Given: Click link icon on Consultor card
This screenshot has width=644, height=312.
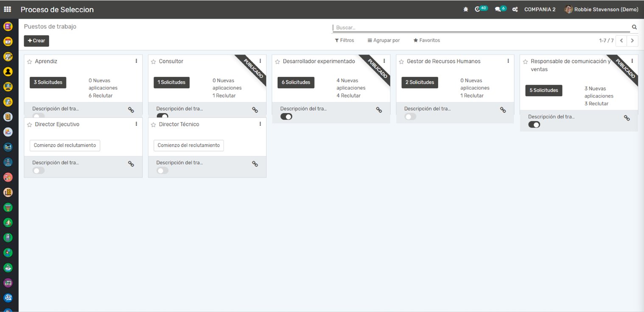Looking at the screenshot, I should [255, 110].
